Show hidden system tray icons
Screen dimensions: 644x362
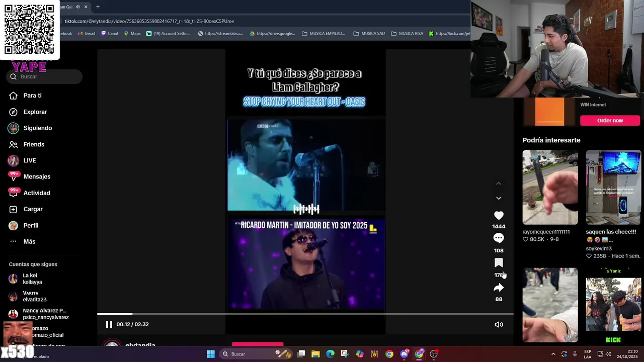click(553, 354)
